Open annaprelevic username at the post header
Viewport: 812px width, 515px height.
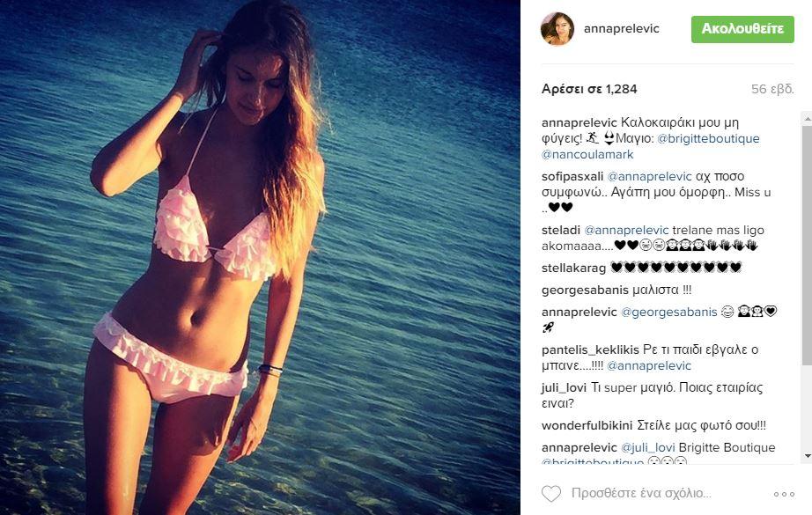point(622,28)
